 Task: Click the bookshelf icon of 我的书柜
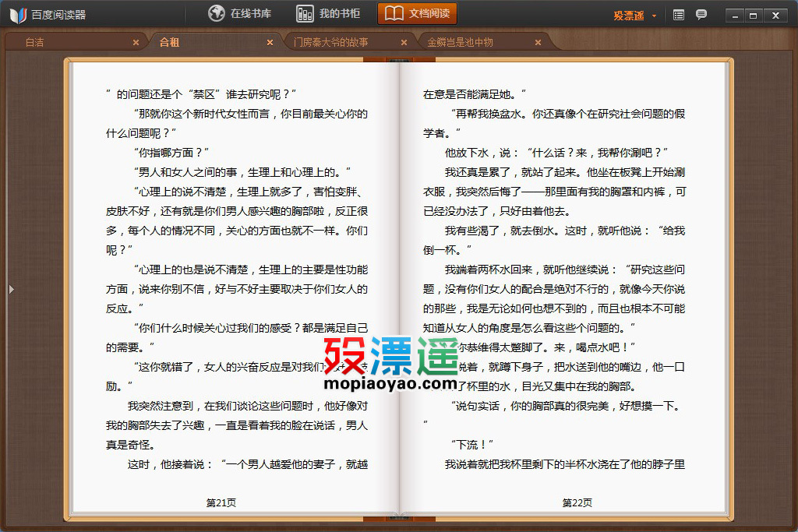pyautogui.click(x=305, y=13)
